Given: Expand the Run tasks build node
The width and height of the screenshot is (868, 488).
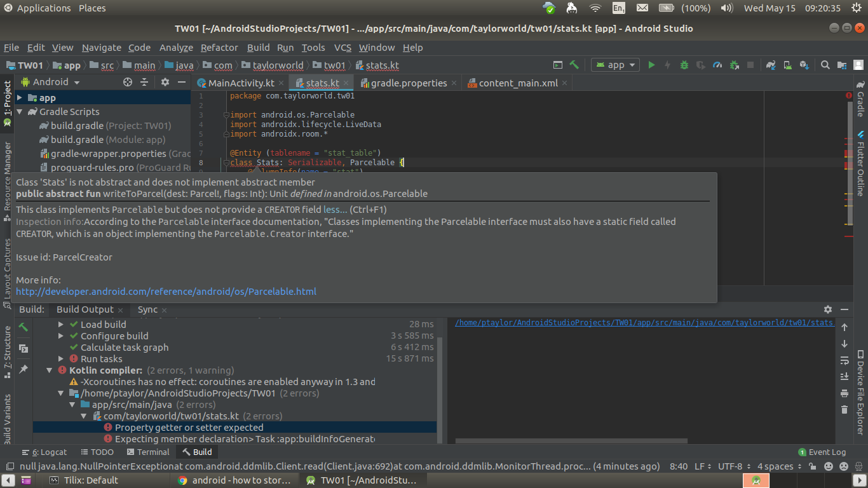Looking at the screenshot, I should [61, 359].
